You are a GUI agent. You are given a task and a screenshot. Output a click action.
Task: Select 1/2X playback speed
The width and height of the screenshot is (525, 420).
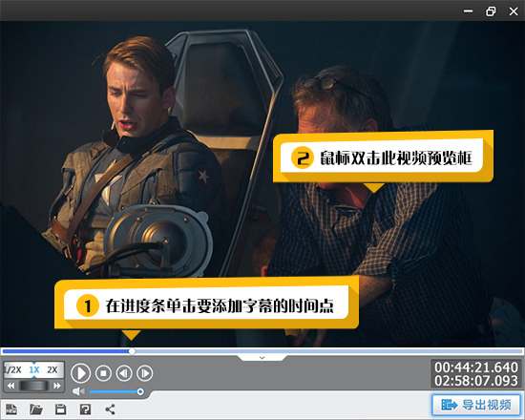tap(12, 369)
